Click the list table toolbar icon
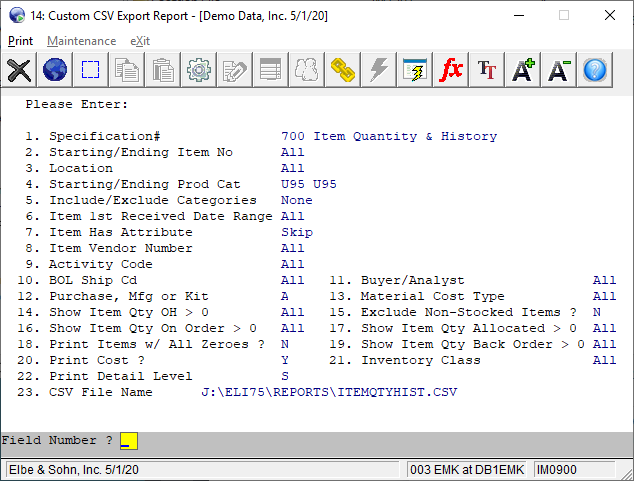Screen dimensions: 634x481 pos(271,70)
